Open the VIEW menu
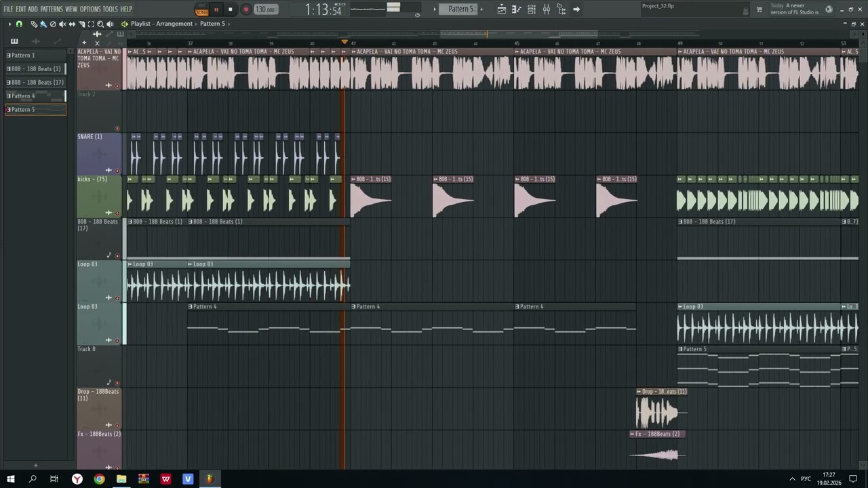 click(x=71, y=9)
